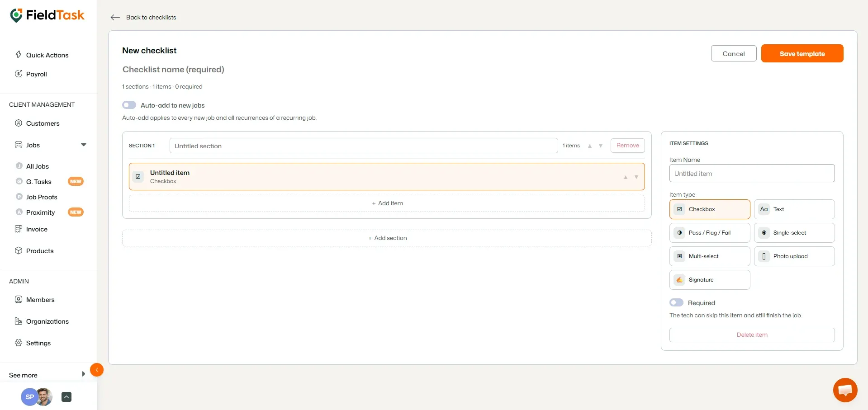This screenshot has width=868, height=410.
Task: Open the chat support bubble
Action: (845, 390)
